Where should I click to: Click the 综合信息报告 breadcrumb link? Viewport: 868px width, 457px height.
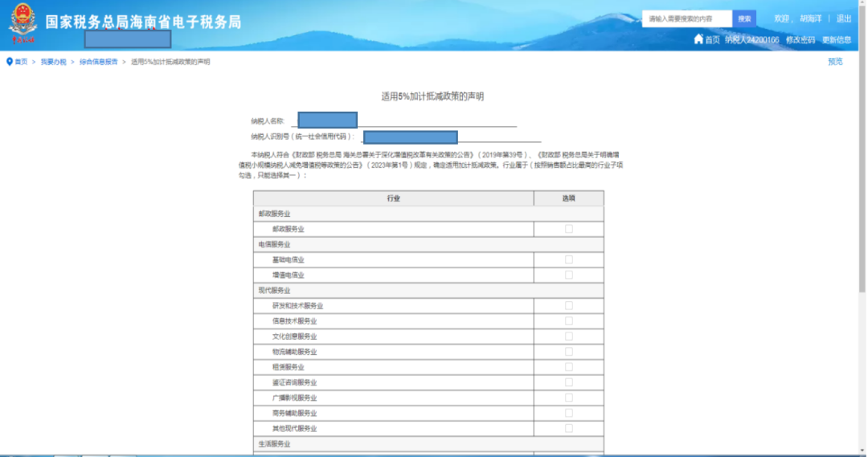[99, 62]
